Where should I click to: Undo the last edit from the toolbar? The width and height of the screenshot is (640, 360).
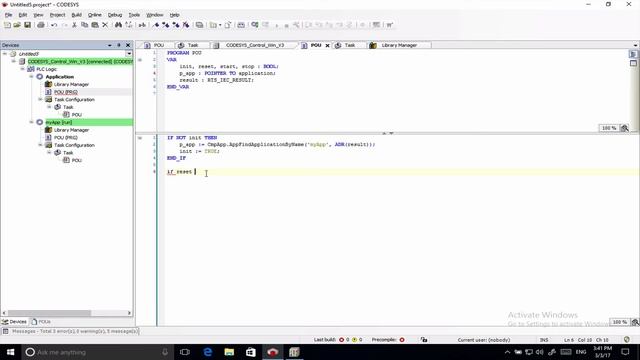click(x=54, y=25)
